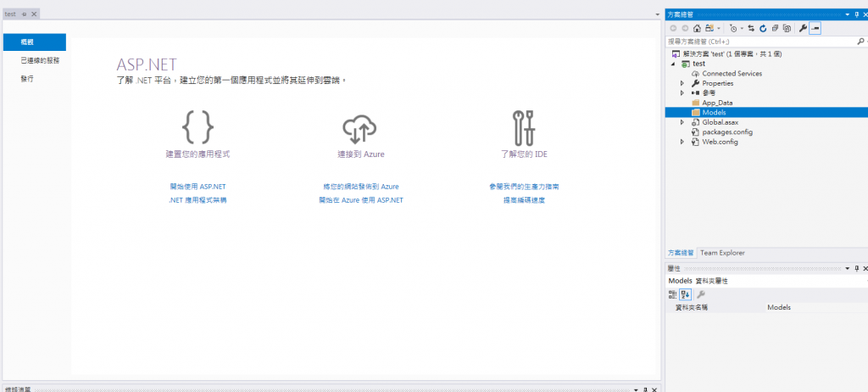This screenshot has width=868, height=392.
Task: Open the 開始使用 ASP.NET link
Action: tap(198, 187)
